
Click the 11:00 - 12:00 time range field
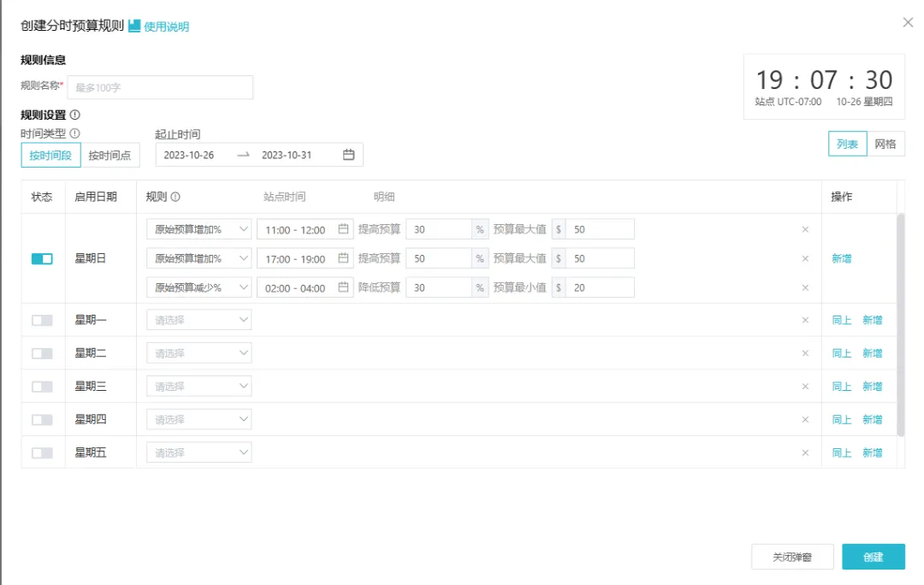305,229
